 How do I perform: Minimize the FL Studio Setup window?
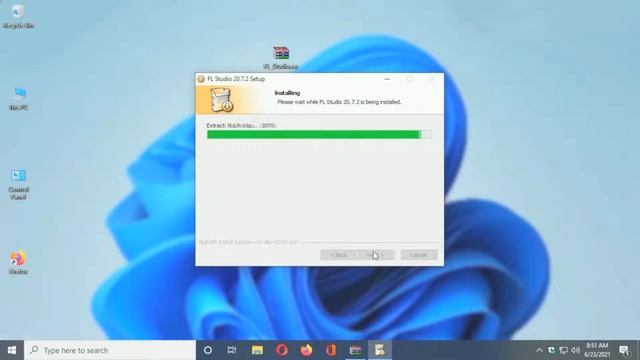click(387, 79)
